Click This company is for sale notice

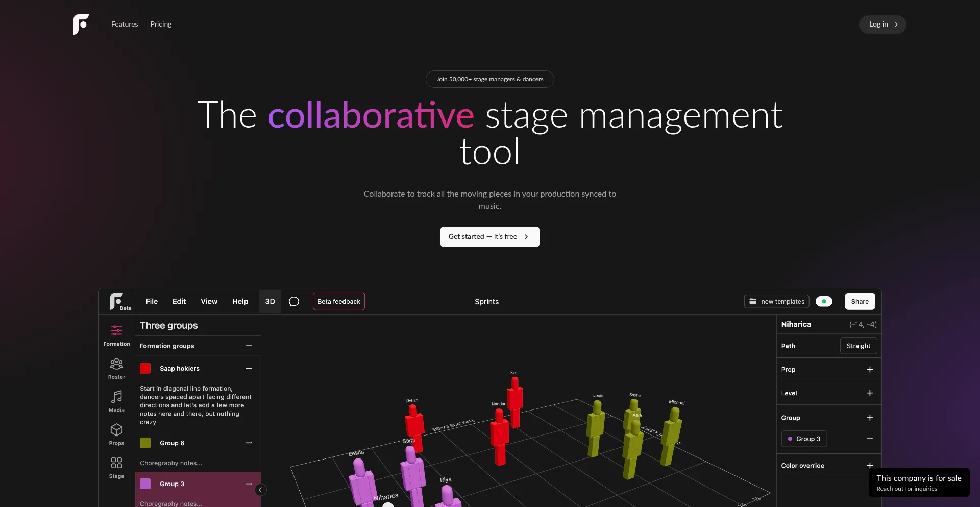coord(919,482)
